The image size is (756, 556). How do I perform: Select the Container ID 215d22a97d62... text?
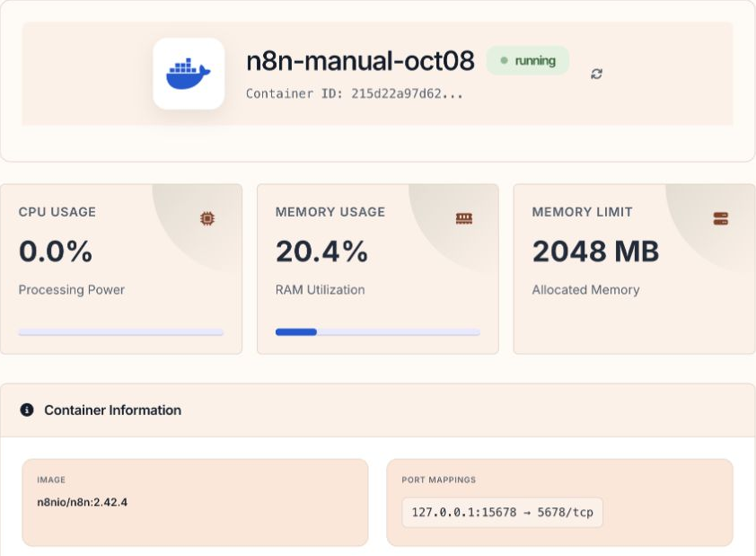pyautogui.click(x=355, y=93)
